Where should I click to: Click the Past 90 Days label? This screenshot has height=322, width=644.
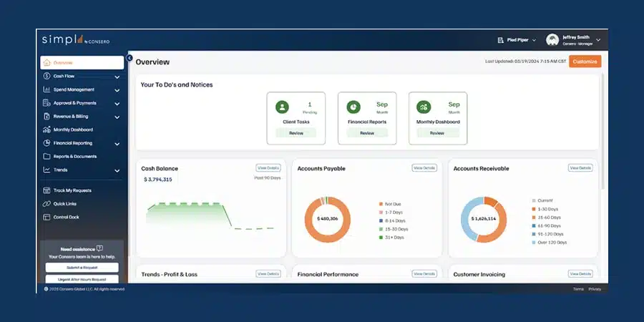[x=268, y=178]
